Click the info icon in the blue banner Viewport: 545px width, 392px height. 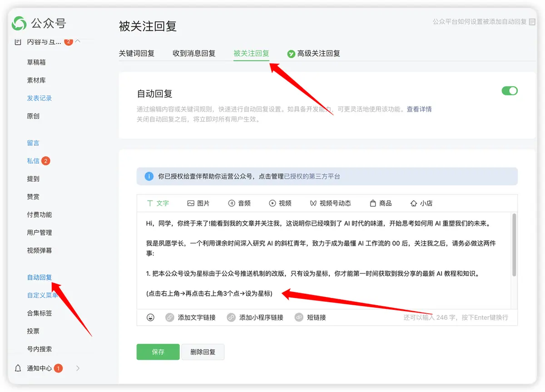(149, 176)
